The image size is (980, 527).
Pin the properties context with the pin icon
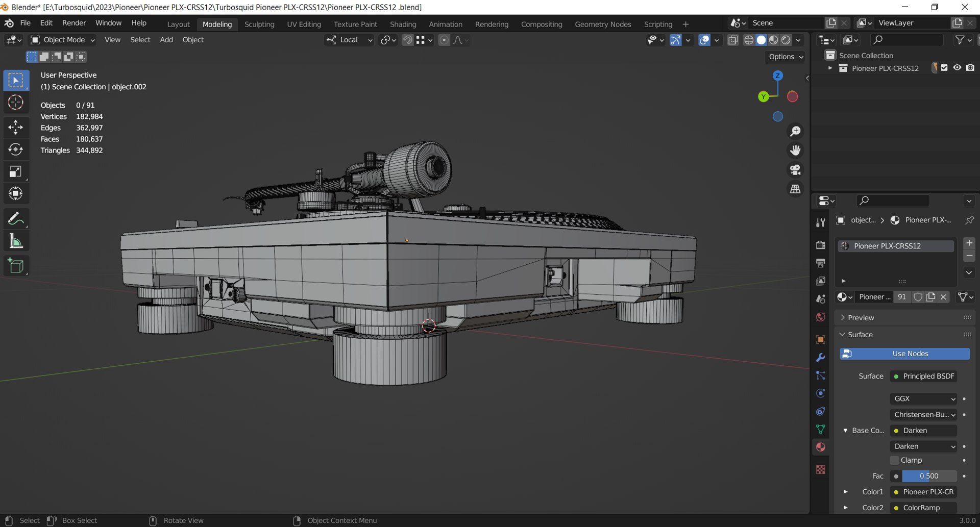(x=969, y=220)
